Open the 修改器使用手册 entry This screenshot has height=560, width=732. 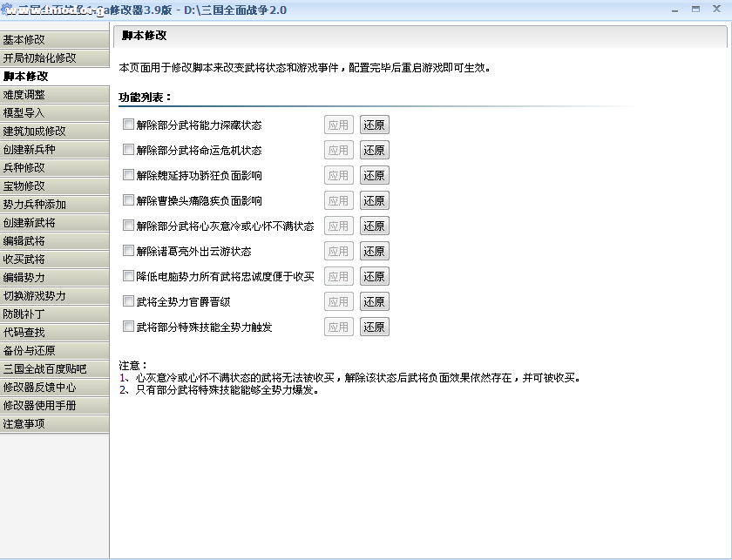54,405
